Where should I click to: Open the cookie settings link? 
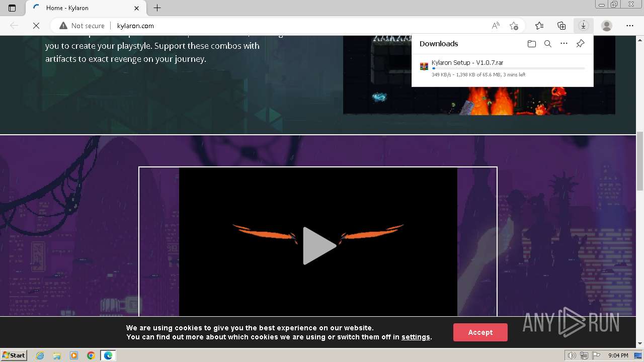(416, 337)
